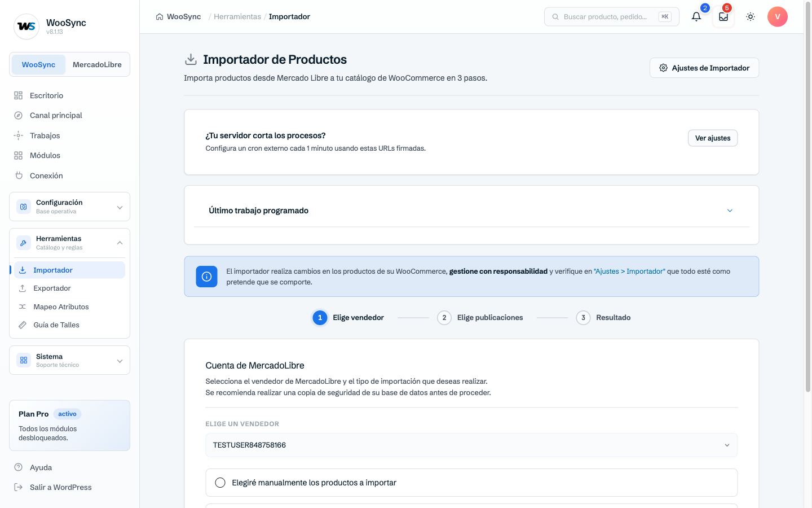Click the Ajustes de Importador button

pos(704,68)
